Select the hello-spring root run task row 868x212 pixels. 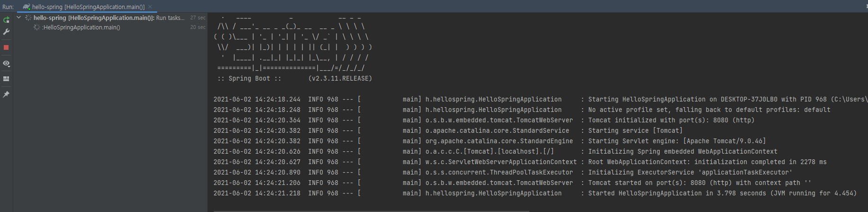pyautogui.click(x=110, y=18)
